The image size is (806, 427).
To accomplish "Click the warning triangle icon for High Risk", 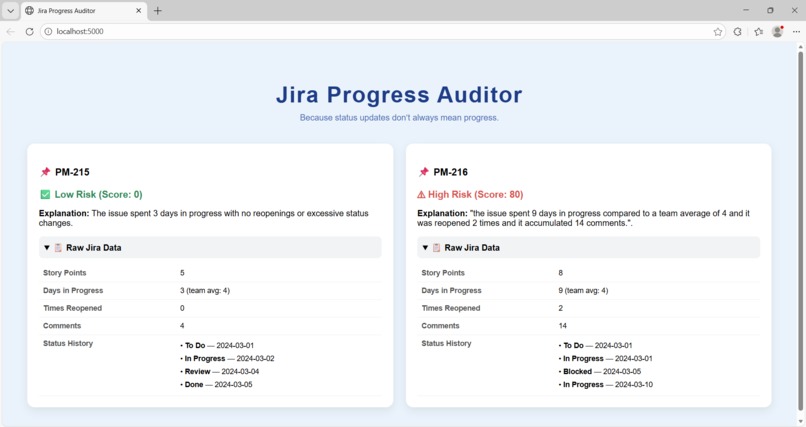I will click(421, 195).
